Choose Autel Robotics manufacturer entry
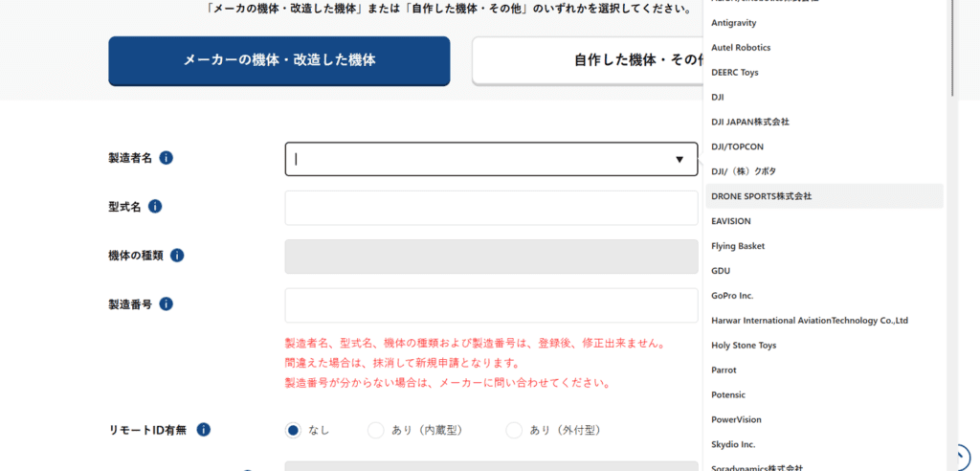Viewport: 980px width, 471px height. tap(741, 47)
